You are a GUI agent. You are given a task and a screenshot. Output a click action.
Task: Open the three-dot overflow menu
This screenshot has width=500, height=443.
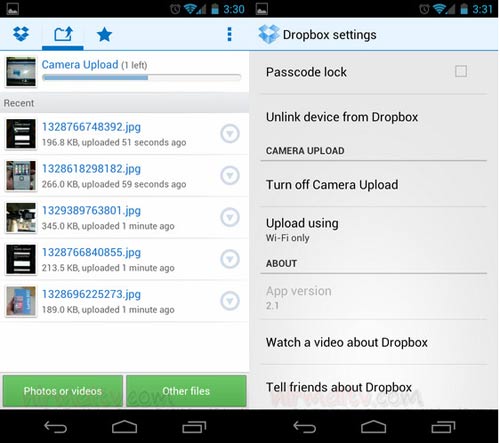click(x=229, y=34)
